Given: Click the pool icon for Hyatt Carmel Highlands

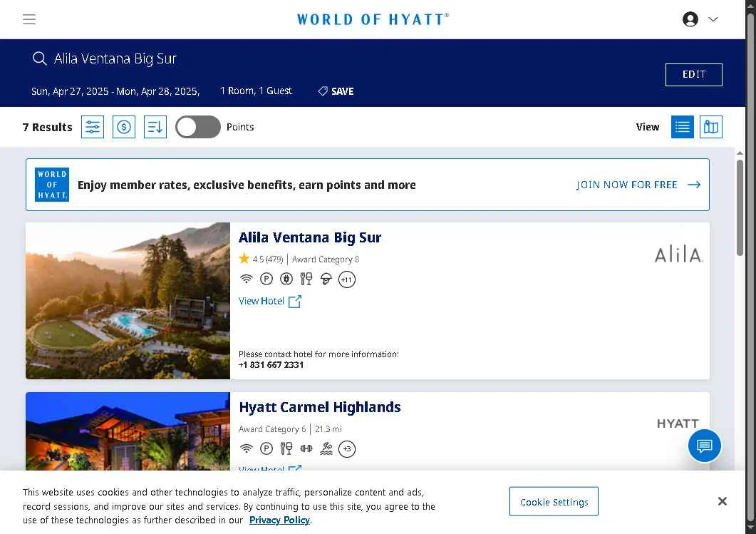Looking at the screenshot, I should [x=326, y=448].
